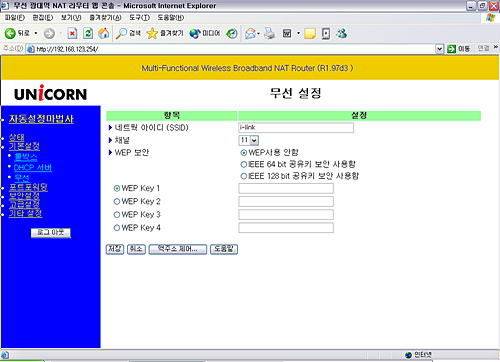Viewport: 500px width, 362px height.
Task: Click the 저장 save button
Action: tap(115, 249)
